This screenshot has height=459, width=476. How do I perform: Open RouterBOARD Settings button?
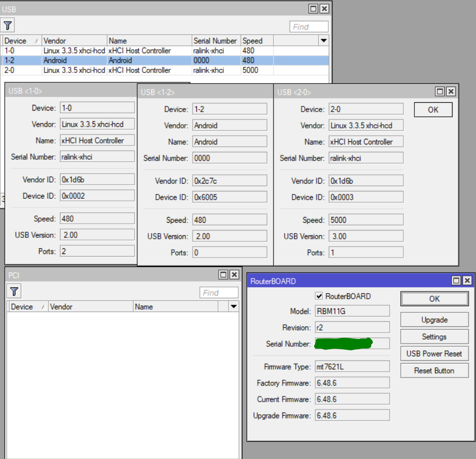point(434,337)
